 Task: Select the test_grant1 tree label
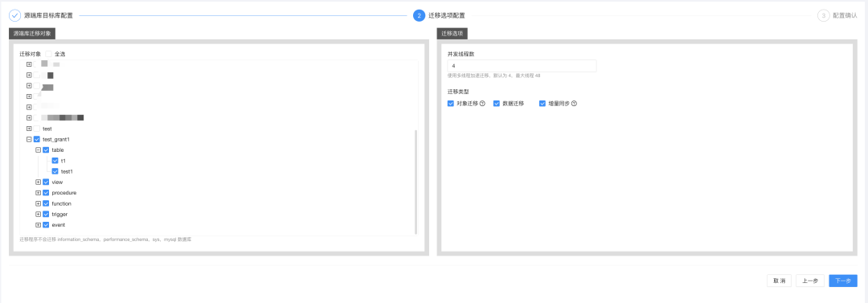pyautogui.click(x=56, y=140)
